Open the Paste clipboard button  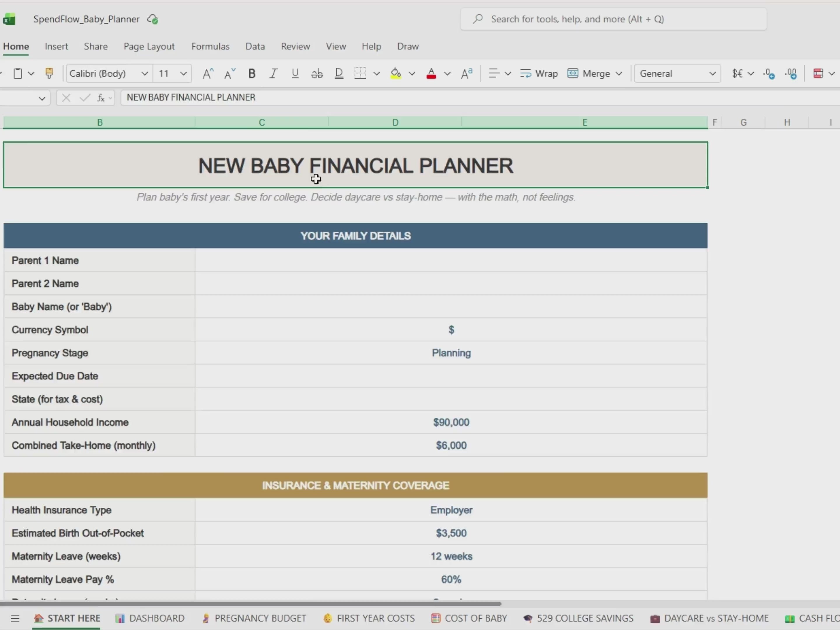17,73
